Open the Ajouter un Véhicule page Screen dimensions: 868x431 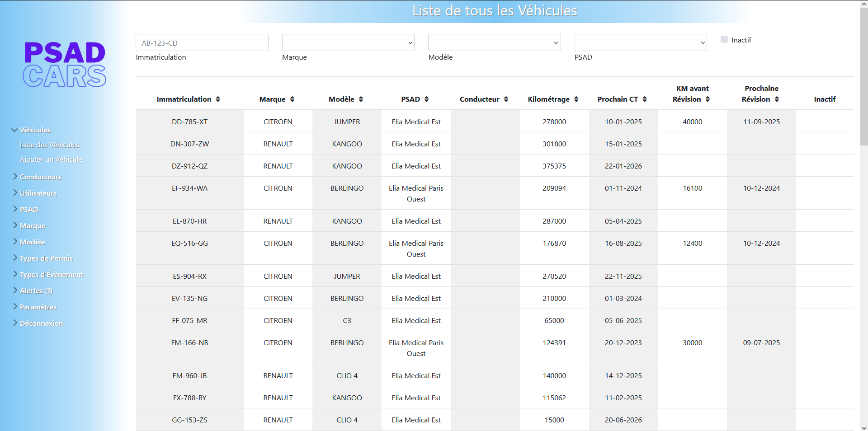(x=51, y=159)
